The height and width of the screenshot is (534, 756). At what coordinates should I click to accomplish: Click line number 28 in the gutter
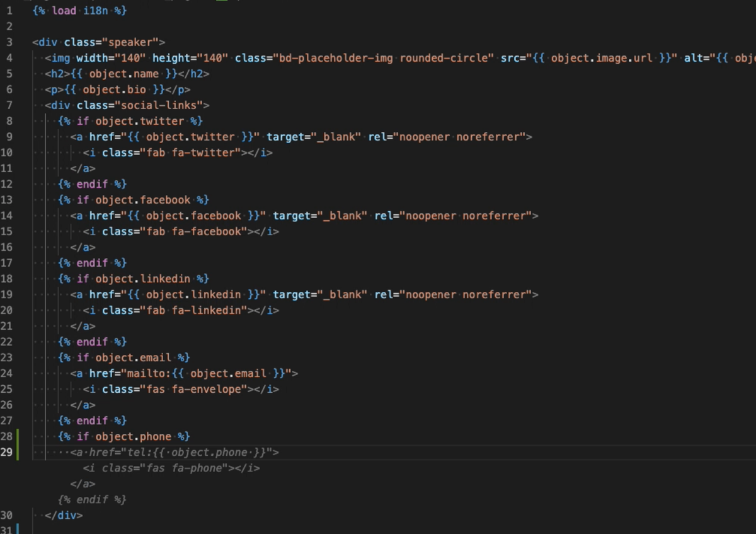(x=6, y=436)
